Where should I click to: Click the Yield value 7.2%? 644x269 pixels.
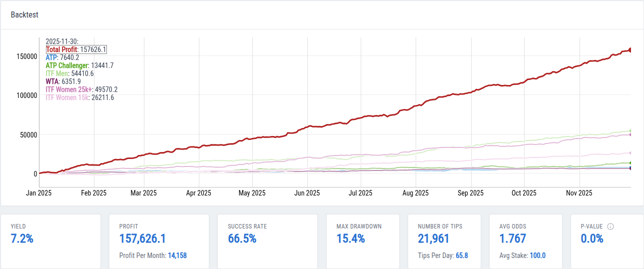click(x=22, y=238)
